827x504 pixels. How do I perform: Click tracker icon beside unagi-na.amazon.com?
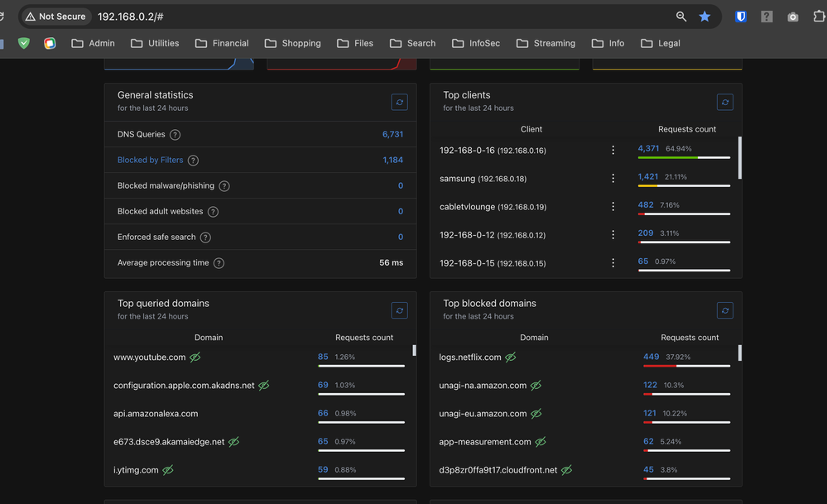536,386
